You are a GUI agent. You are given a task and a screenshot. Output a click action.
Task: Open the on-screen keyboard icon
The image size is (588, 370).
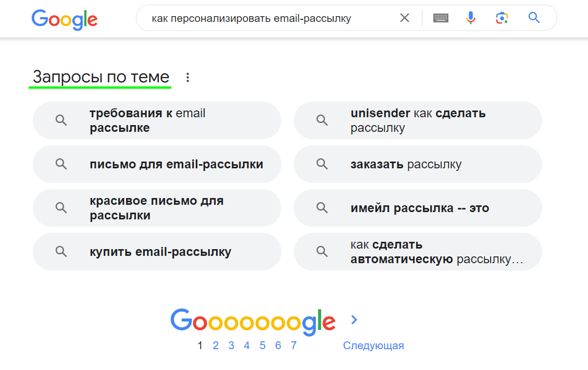(441, 18)
